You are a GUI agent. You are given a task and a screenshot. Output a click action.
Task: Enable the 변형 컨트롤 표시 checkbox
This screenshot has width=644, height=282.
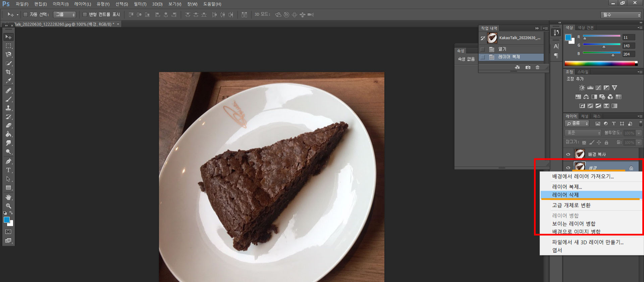pos(85,15)
